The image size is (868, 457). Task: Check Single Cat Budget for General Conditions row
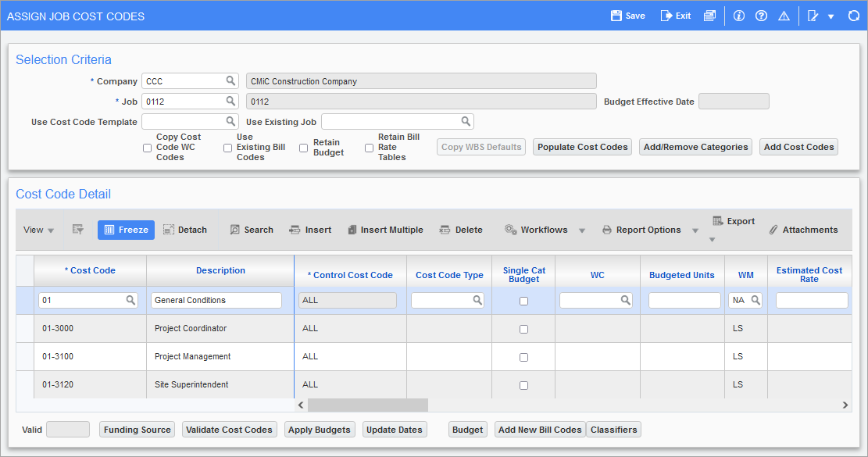point(523,301)
